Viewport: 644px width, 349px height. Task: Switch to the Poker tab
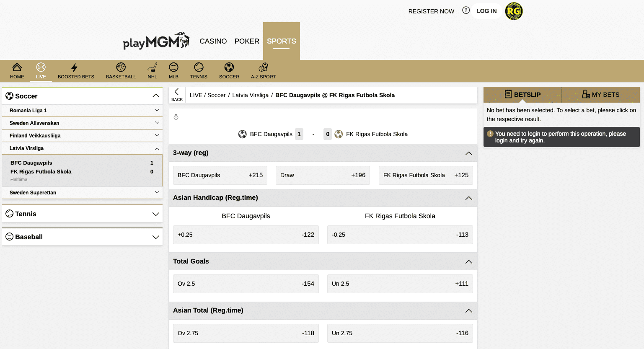point(247,41)
